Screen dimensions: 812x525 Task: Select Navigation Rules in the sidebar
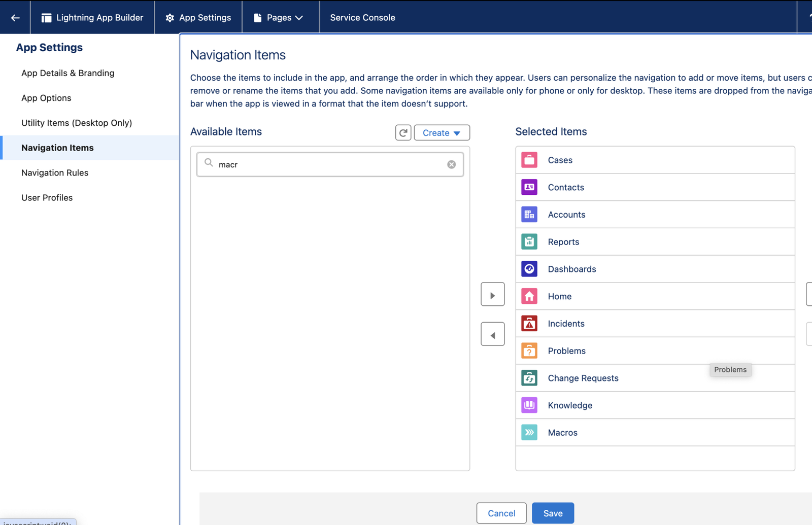(55, 172)
